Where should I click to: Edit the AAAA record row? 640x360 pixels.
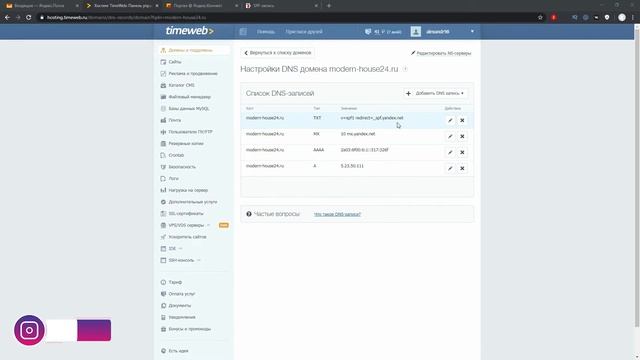[450, 152]
